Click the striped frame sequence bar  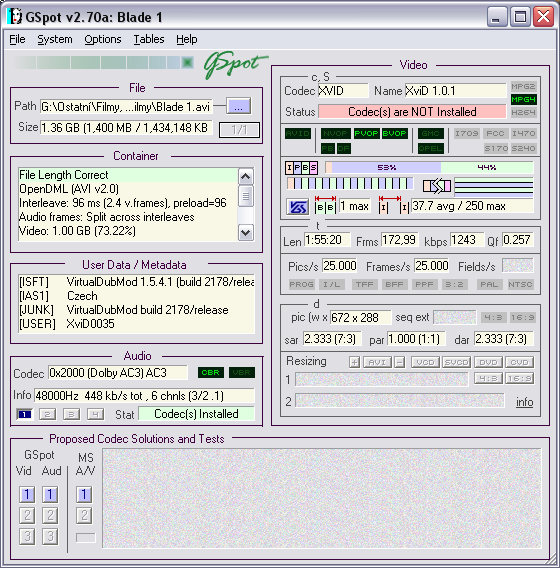350,183
